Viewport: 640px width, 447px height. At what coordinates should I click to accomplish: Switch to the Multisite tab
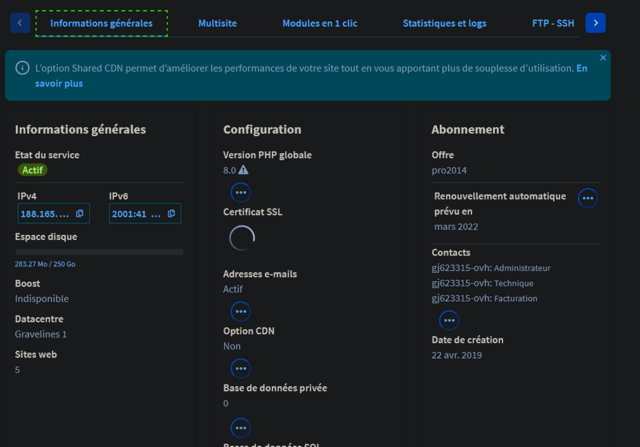tap(218, 23)
